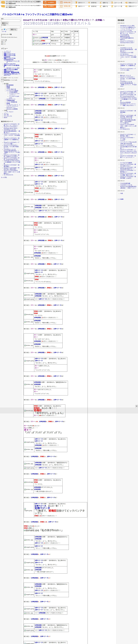Open テストボックス menu link
This screenshot has height=644, width=138.
[8, 116]
